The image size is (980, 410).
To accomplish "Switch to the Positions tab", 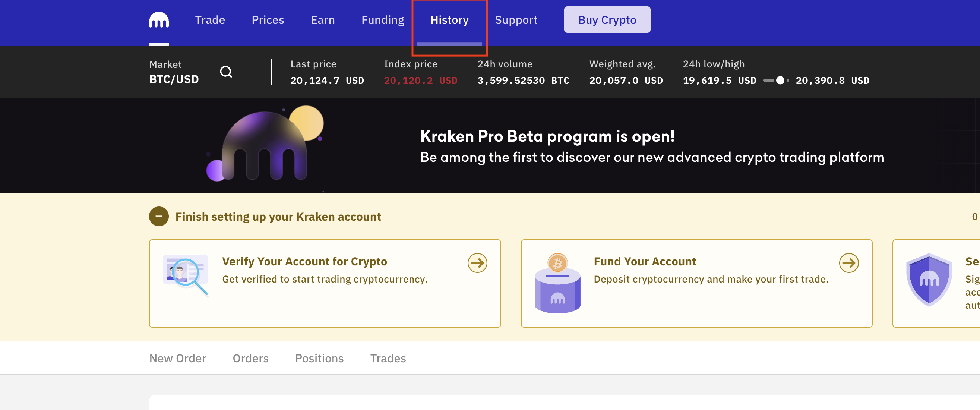I will pyautogui.click(x=320, y=358).
